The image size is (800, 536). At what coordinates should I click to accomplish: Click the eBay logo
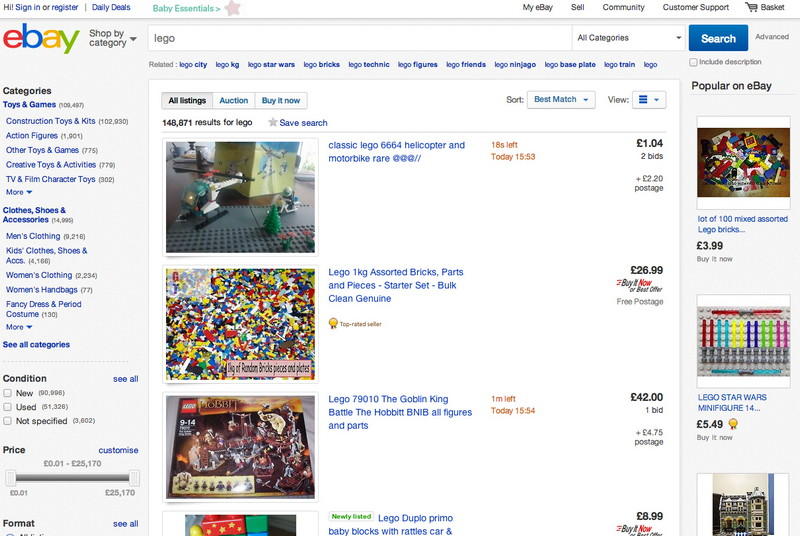(41, 38)
